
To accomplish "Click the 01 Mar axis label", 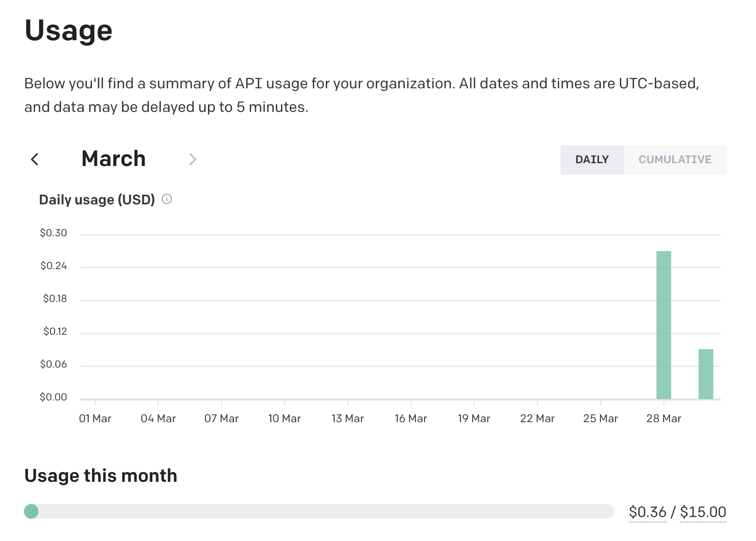I will 95,418.
